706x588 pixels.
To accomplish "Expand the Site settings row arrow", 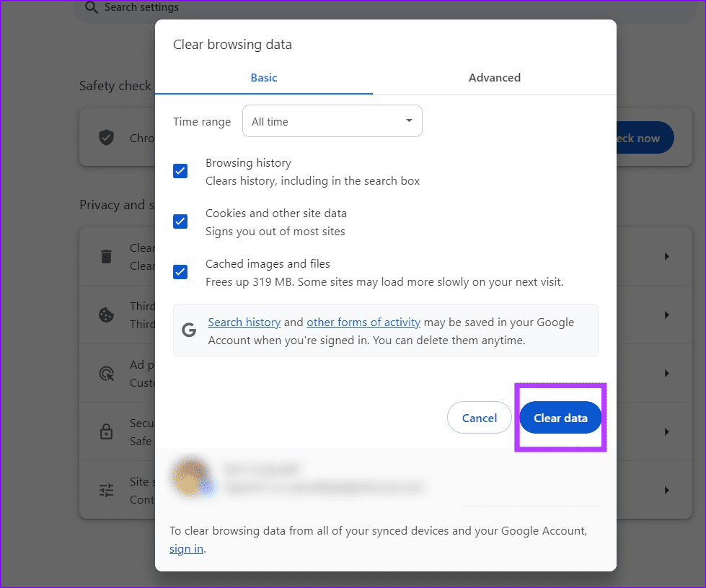I will [x=667, y=490].
